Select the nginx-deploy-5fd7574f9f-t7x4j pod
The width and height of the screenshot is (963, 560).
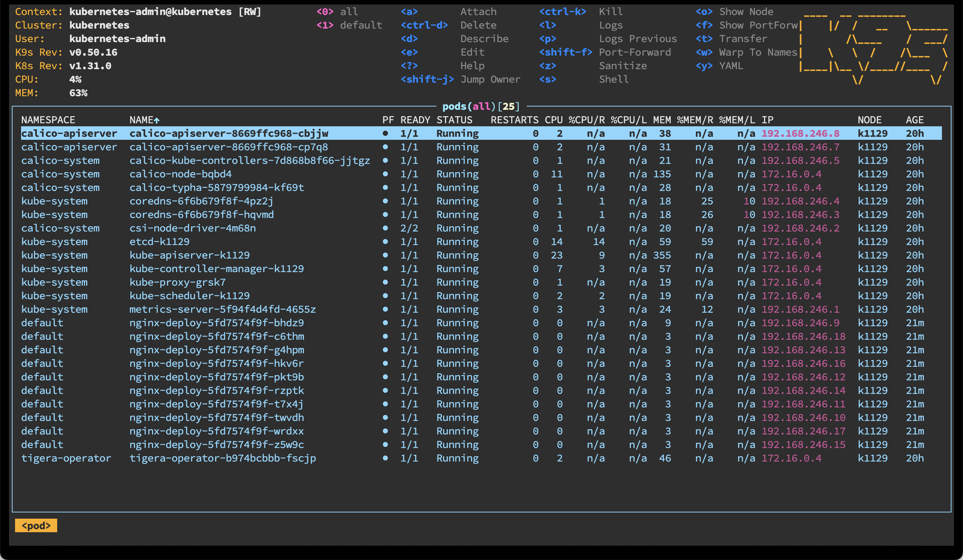(217, 404)
